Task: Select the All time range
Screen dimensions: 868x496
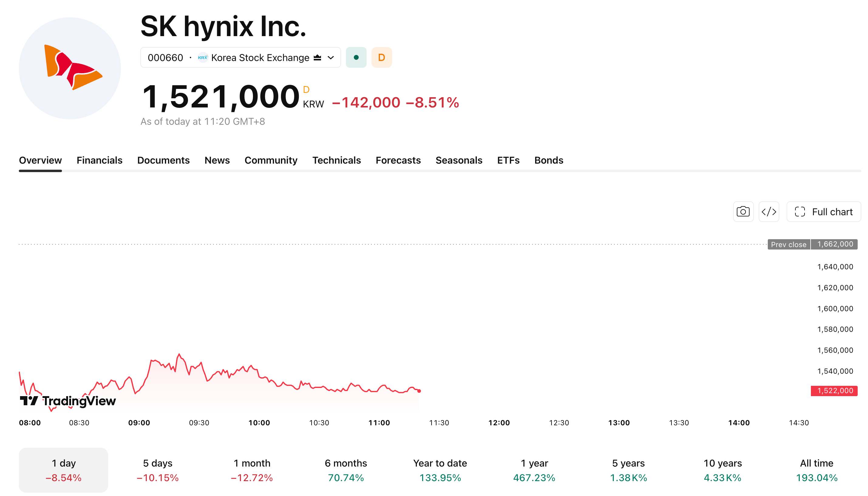Action: 817,470
